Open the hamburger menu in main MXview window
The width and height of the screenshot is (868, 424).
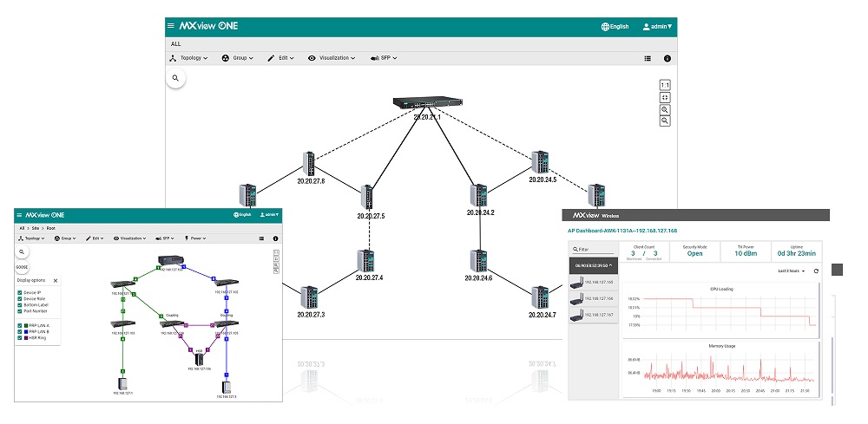pyautogui.click(x=171, y=26)
